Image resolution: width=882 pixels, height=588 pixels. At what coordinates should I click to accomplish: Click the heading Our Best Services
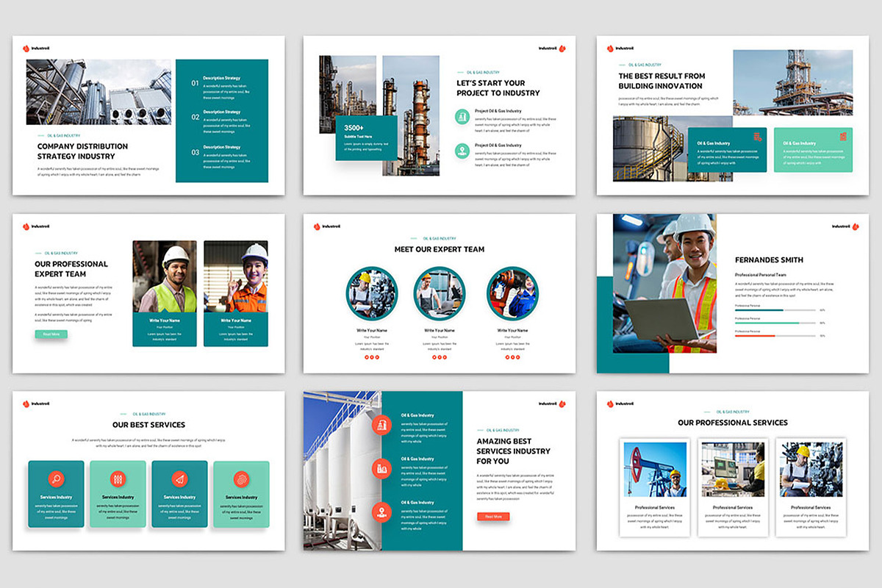[x=148, y=425]
